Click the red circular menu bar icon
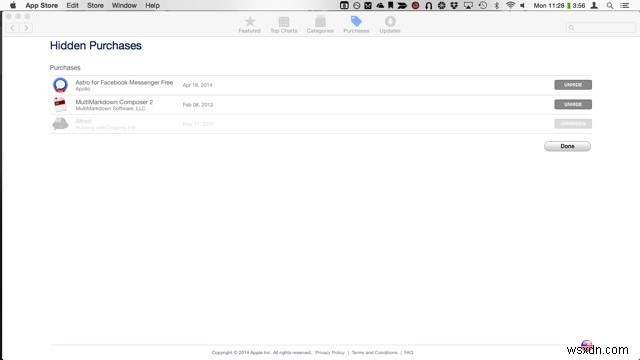Screen dimensions: 640x360 point(416,5)
